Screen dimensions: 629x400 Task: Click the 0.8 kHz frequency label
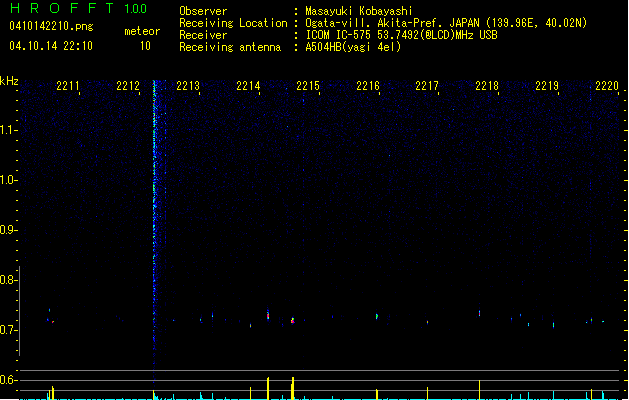coord(8,280)
